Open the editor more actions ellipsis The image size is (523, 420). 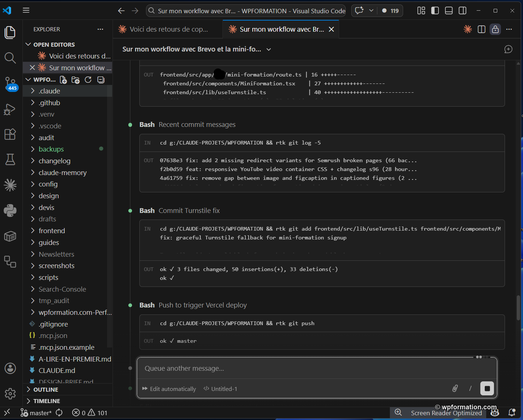coord(509,29)
